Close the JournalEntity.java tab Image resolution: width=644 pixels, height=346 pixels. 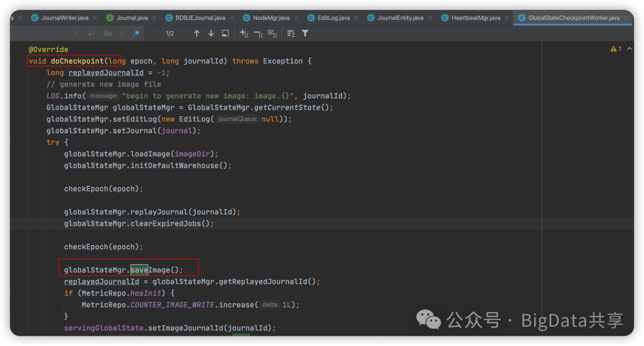[430, 18]
